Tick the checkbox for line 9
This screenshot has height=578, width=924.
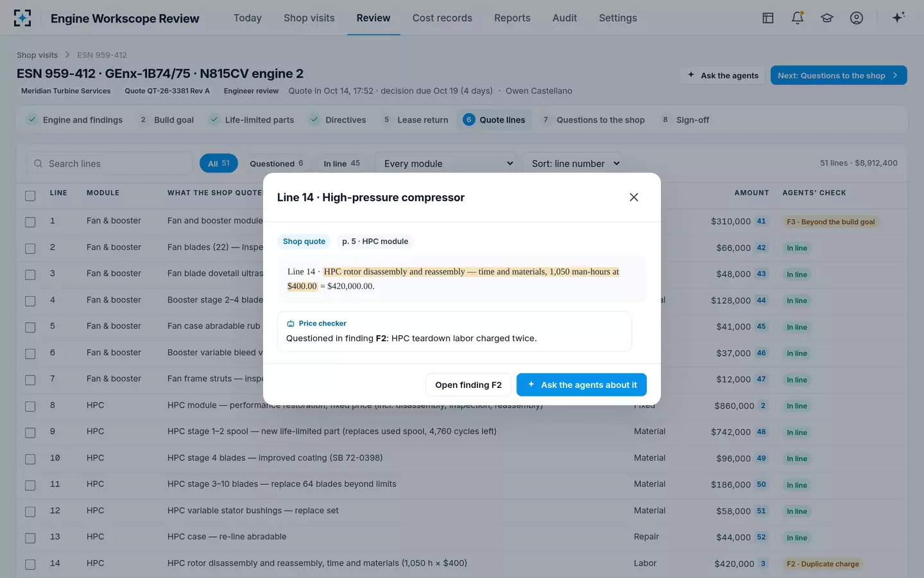tap(30, 432)
